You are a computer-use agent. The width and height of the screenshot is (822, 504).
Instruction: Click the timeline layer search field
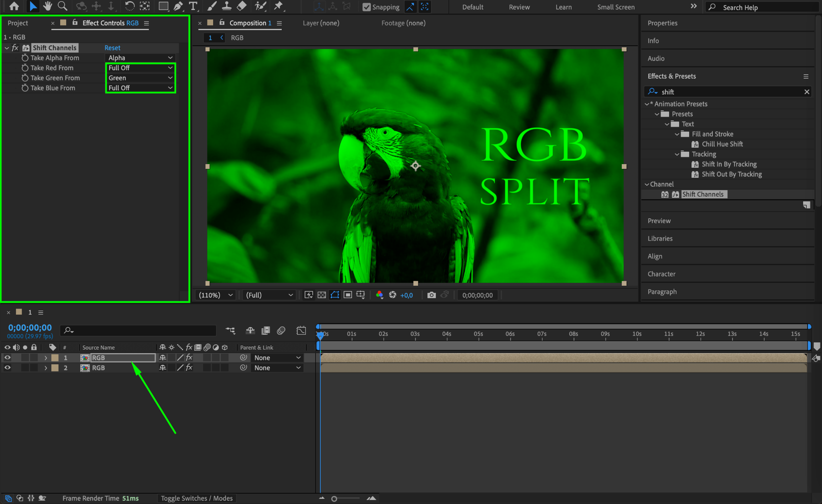click(x=138, y=330)
